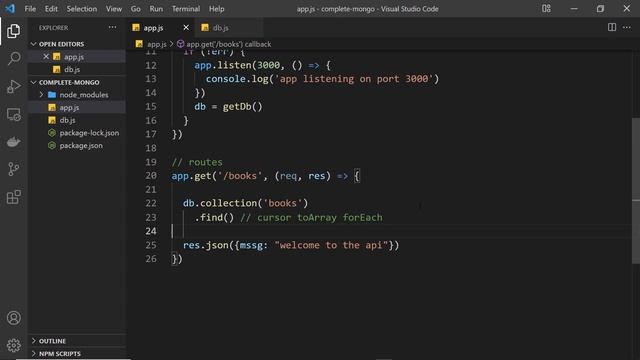640x360 pixels.
Task: Open package-lock.json file
Action: [x=76, y=133]
